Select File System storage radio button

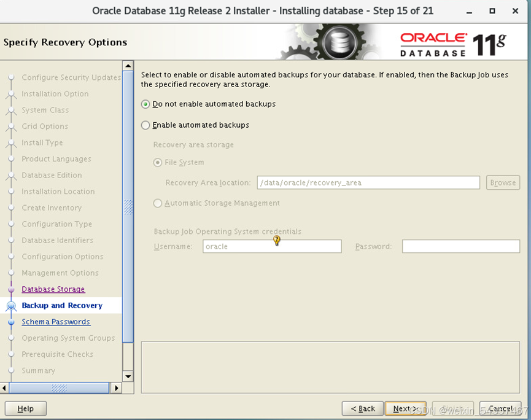(158, 163)
